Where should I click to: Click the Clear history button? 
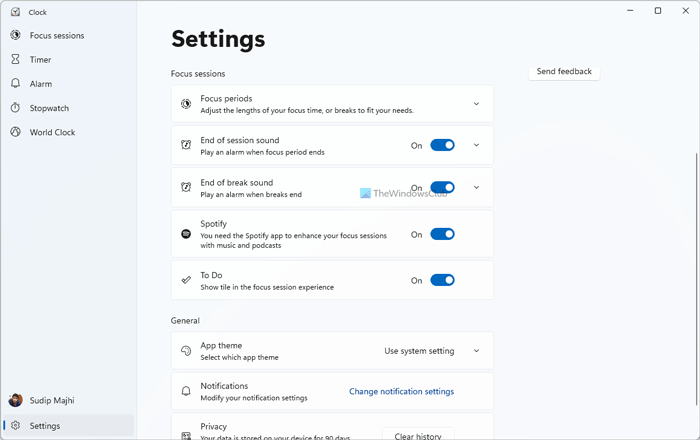418,434
